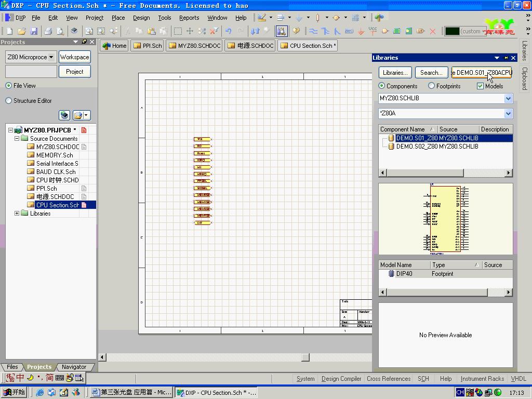Select the Place Sheet Symbol tool
Screen dimensions: 532x399
(x=396, y=31)
